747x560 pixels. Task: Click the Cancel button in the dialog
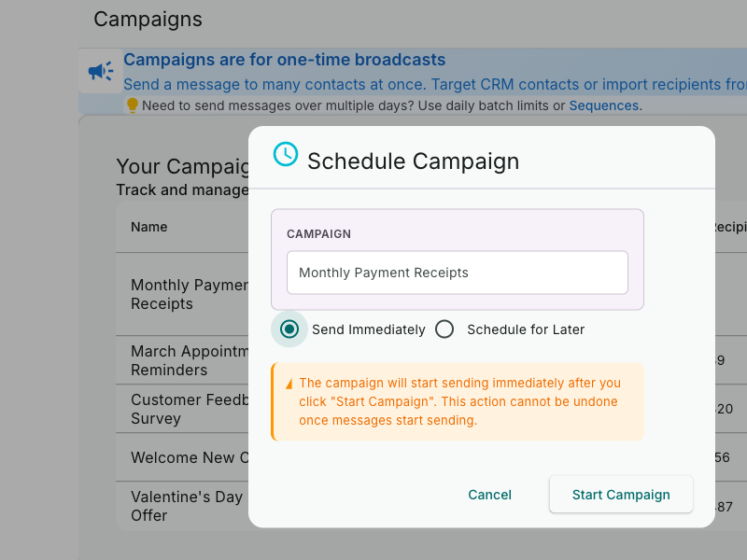[489, 495]
